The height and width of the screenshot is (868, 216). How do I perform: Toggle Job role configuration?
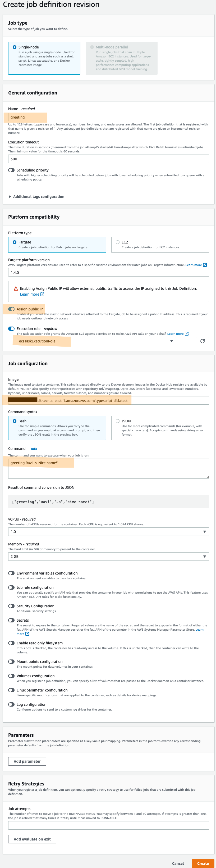point(11,588)
